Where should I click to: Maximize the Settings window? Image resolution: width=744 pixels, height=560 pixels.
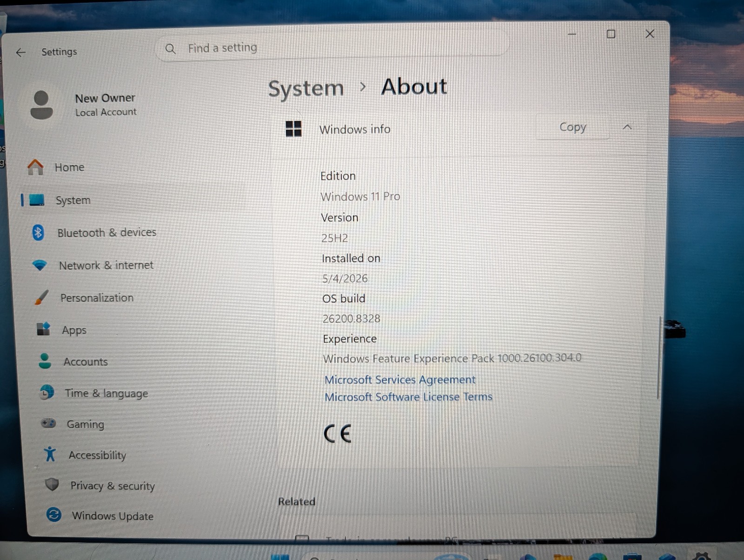[x=611, y=34]
